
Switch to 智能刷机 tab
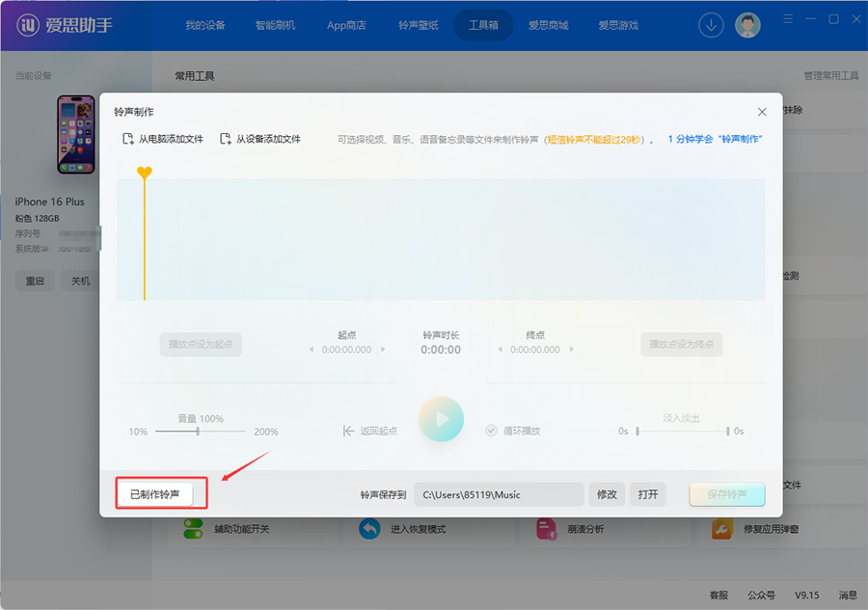click(275, 25)
